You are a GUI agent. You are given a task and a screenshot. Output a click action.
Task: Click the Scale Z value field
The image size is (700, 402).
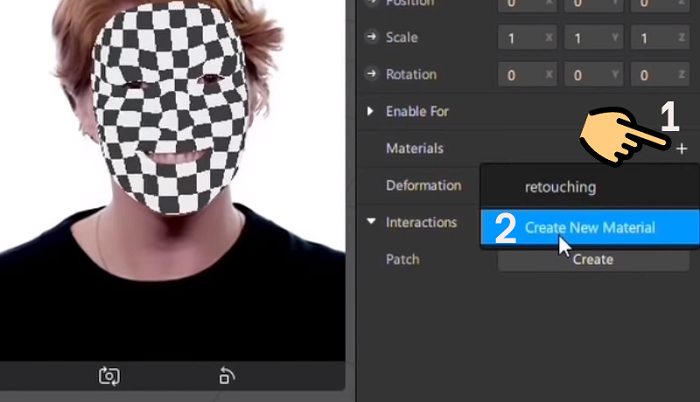(x=651, y=40)
